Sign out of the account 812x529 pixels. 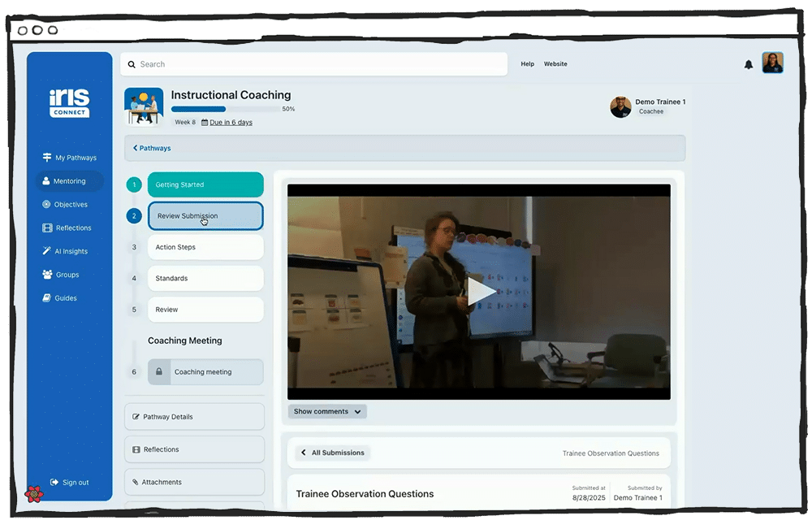[x=69, y=483]
